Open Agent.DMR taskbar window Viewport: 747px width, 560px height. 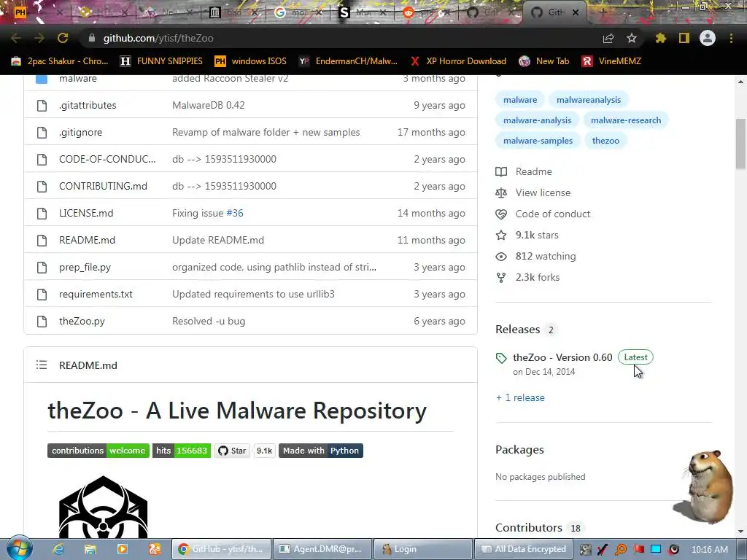point(322,549)
